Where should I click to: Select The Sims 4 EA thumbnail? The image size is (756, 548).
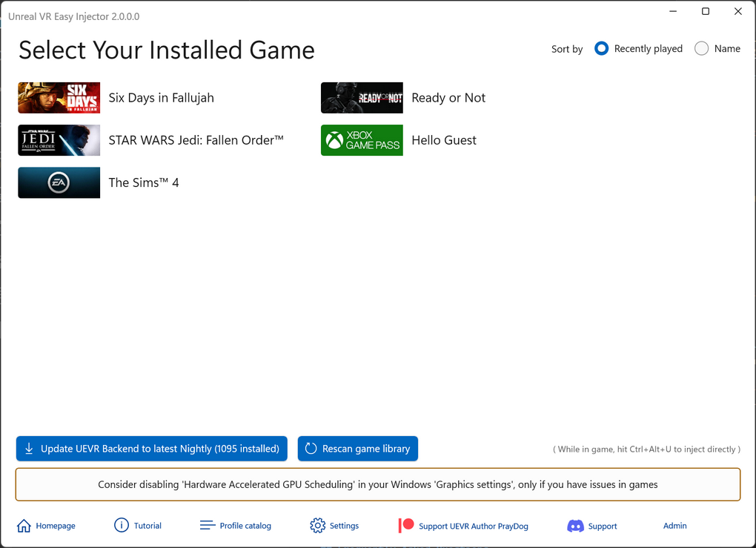[59, 182]
